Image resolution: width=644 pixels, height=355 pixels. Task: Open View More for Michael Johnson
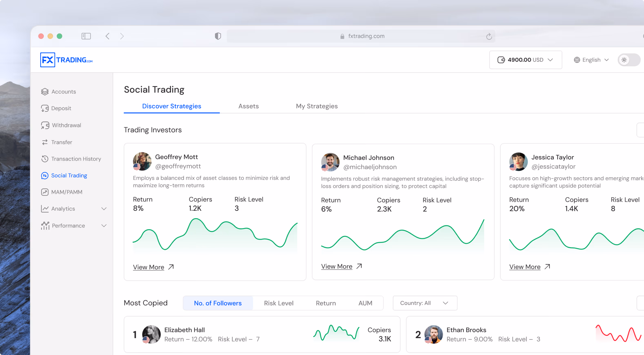click(336, 266)
